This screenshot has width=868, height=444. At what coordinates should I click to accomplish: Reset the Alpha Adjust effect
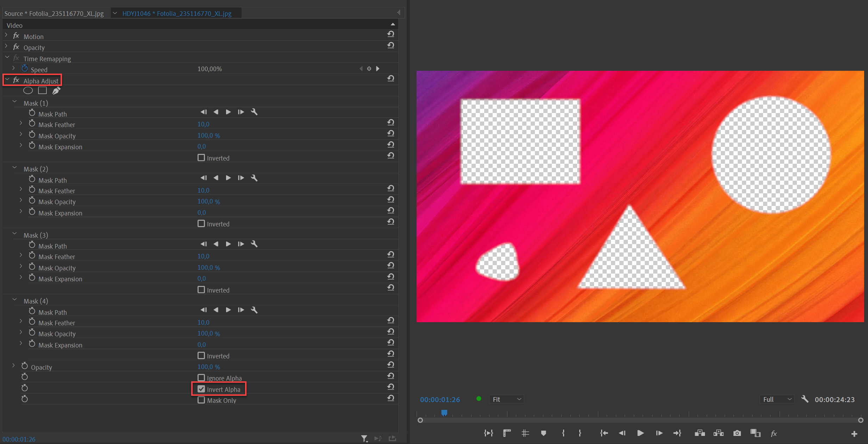click(391, 78)
